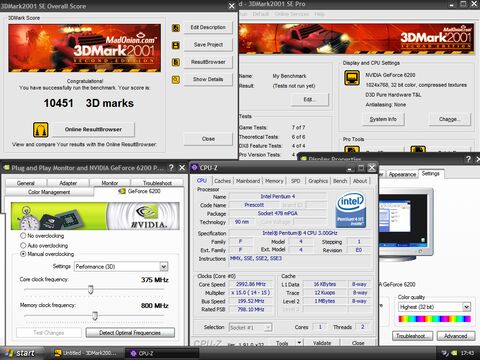Image resolution: width=480 pixels, height=360 pixels.
Task: Click the display settings monitor icon
Action: [x=352, y=78]
